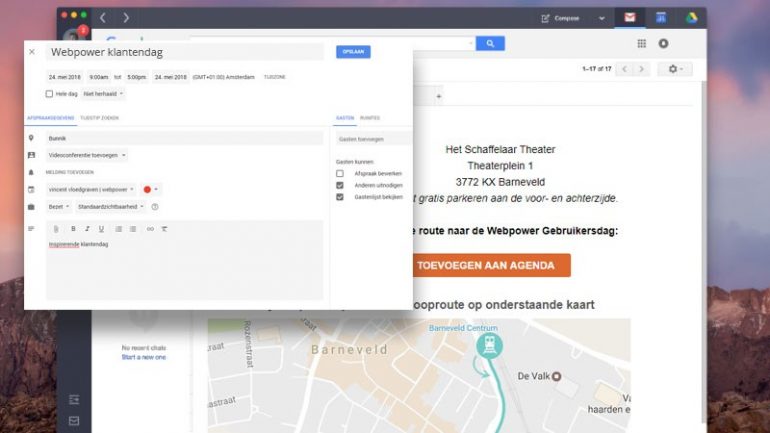770x433 pixels.
Task: Expand Videoconferentie toevoegen dropdown
Action: coord(87,155)
